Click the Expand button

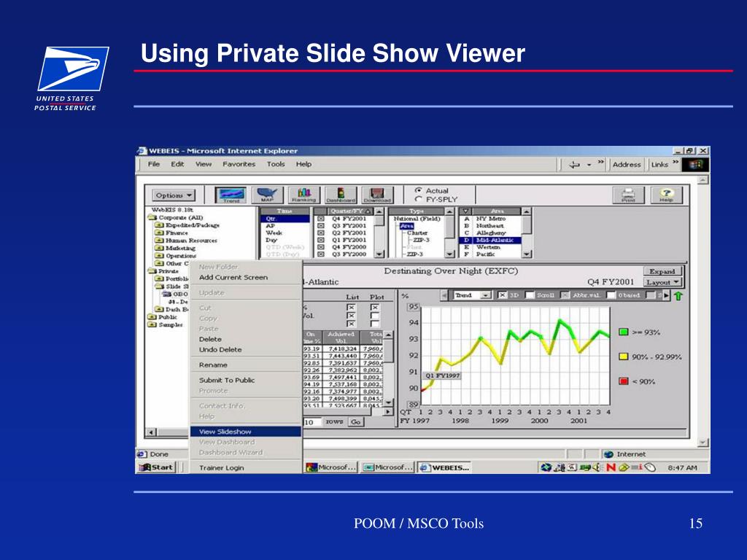coord(662,271)
